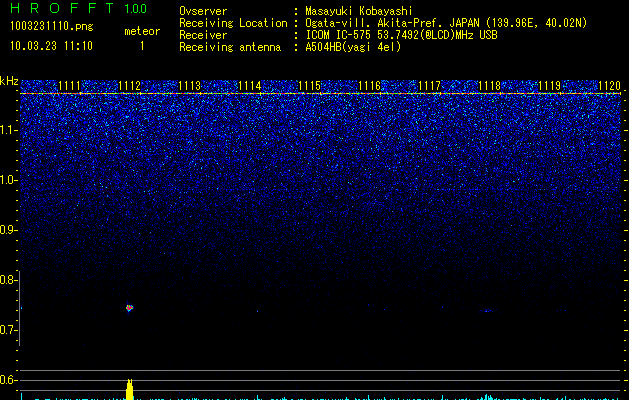Click the observer name Masayuki Kobayashi
This screenshot has width=629, height=400.
359,11
